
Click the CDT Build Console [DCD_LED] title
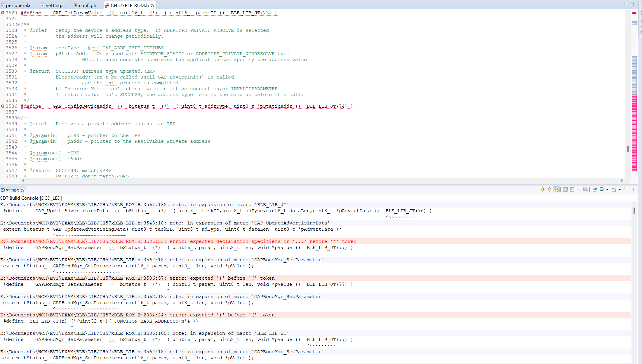click(x=31, y=198)
